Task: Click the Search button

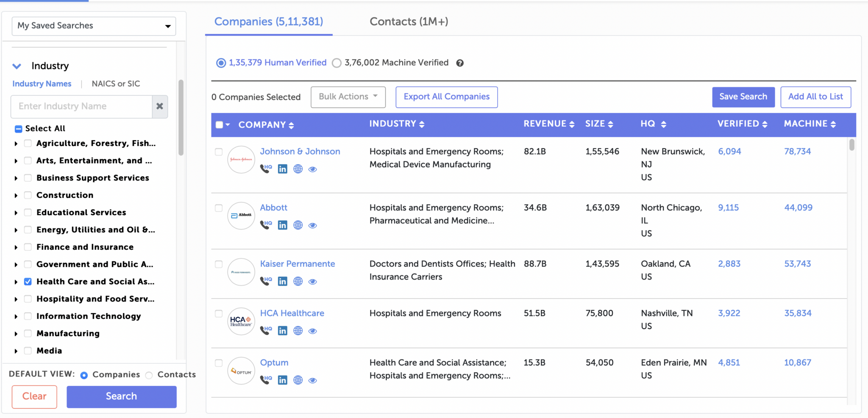Action: click(x=121, y=396)
